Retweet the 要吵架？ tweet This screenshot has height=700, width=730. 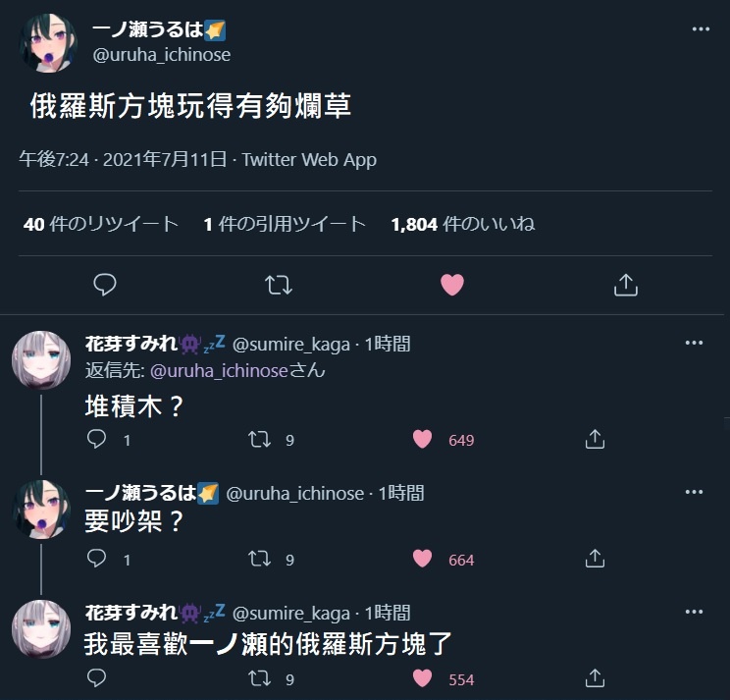259,559
